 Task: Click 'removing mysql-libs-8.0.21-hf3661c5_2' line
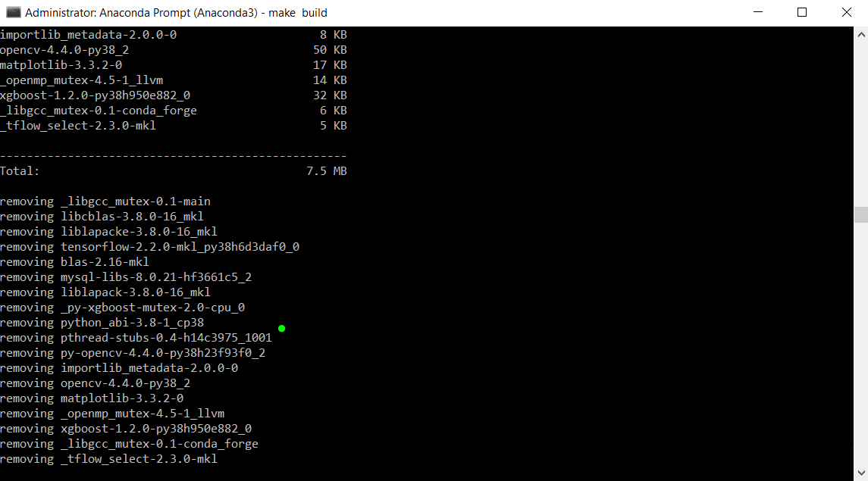[126, 277]
